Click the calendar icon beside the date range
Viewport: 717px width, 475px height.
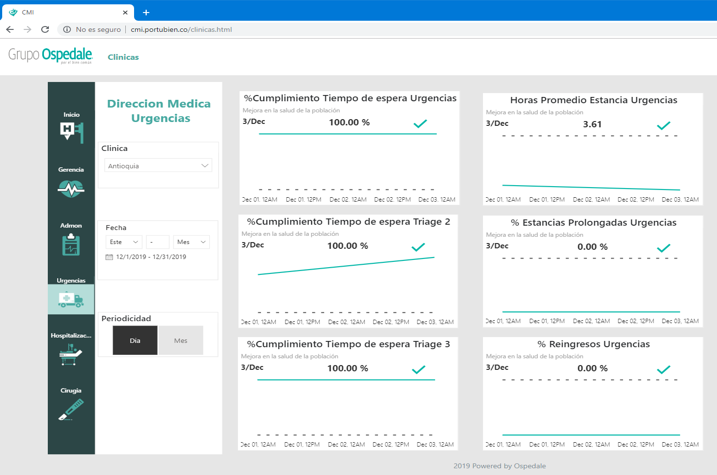click(x=109, y=257)
